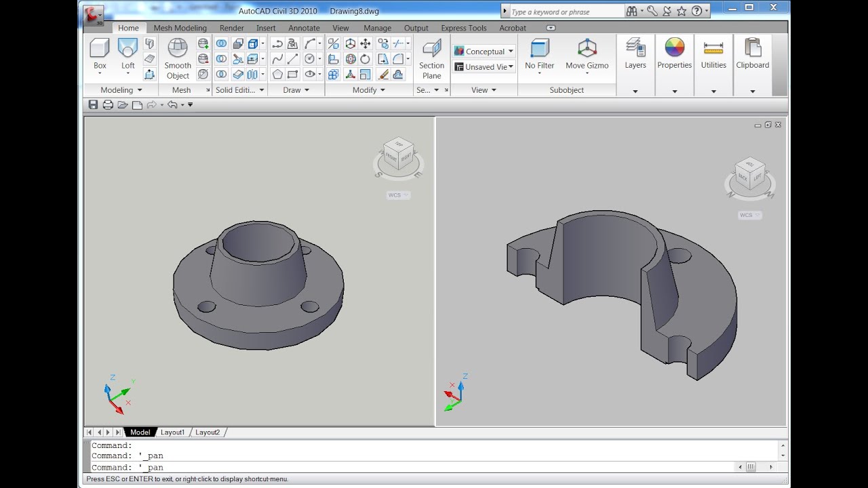The width and height of the screenshot is (868, 488).
Task: Open the WCS dropdown in left viewport
Action: (398, 195)
